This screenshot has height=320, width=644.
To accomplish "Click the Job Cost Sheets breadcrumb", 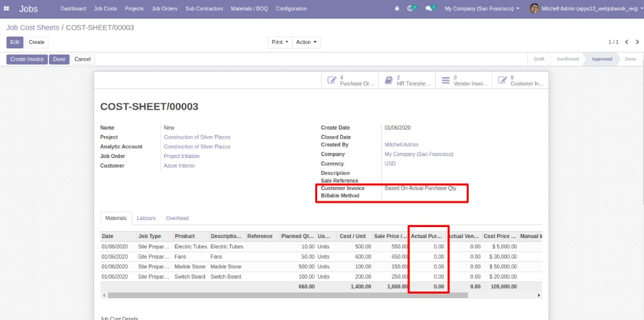I will coord(32,28).
